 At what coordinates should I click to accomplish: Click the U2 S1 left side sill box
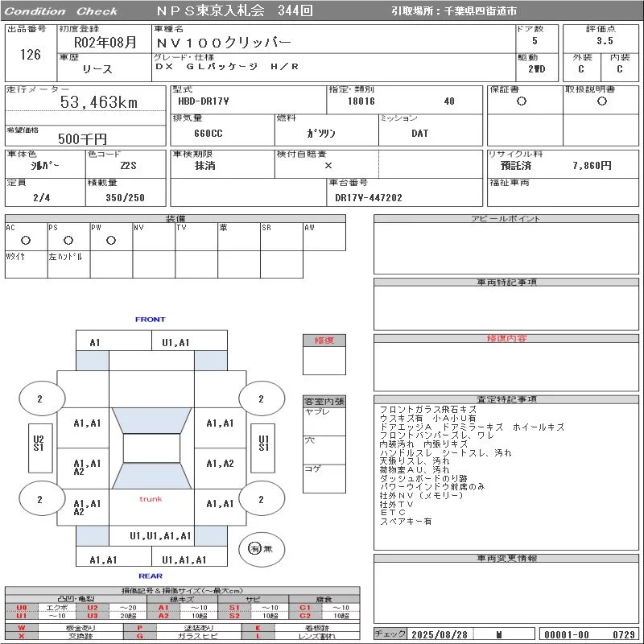tap(38, 444)
